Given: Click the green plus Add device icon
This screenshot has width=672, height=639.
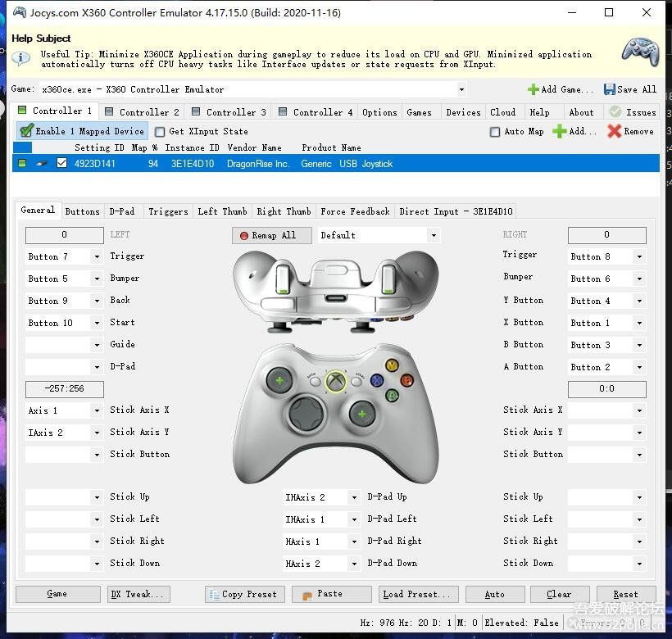Looking at the screenshot, I should [559, 131].
